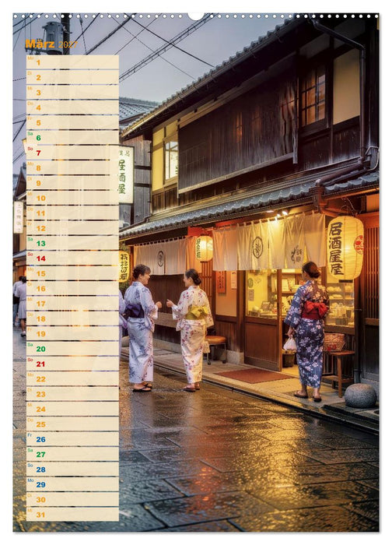392x545 pixels.
Task: Pick the red Sunday 21 entry
Action: 72,364
